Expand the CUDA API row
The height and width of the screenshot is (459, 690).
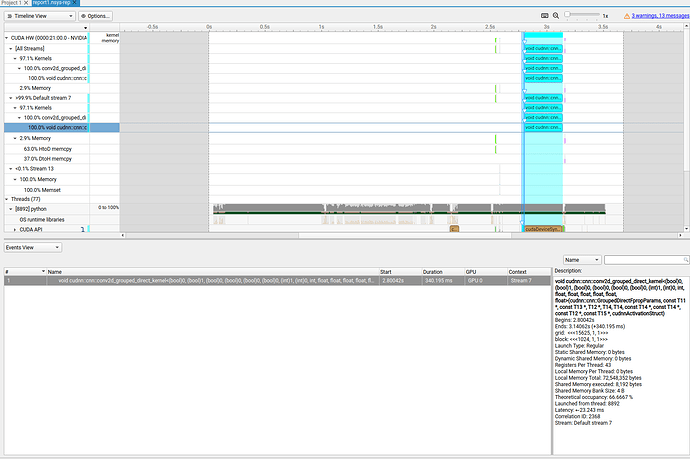tap(14, 229)
